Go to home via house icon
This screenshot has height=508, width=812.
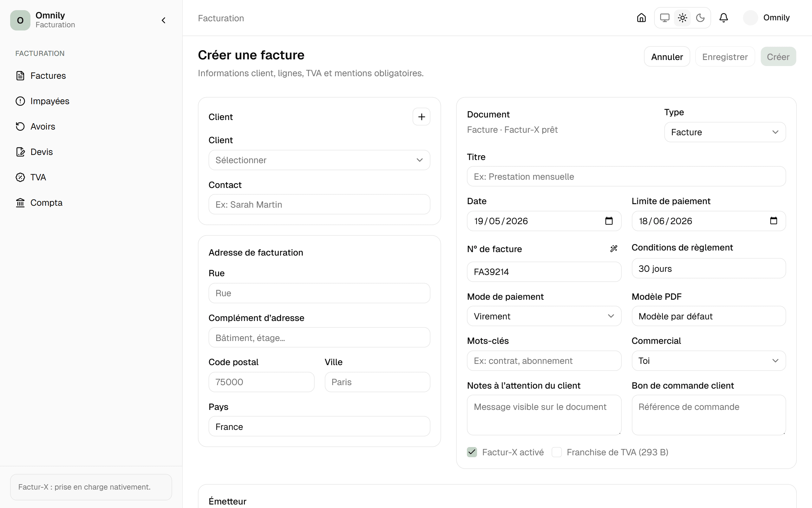[x=641, y=18]
